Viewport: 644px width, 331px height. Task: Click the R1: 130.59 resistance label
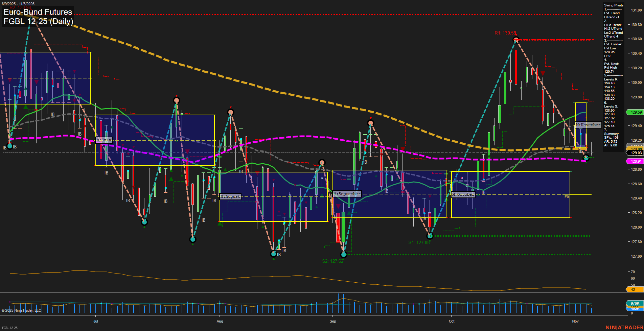tap(505, 33)
